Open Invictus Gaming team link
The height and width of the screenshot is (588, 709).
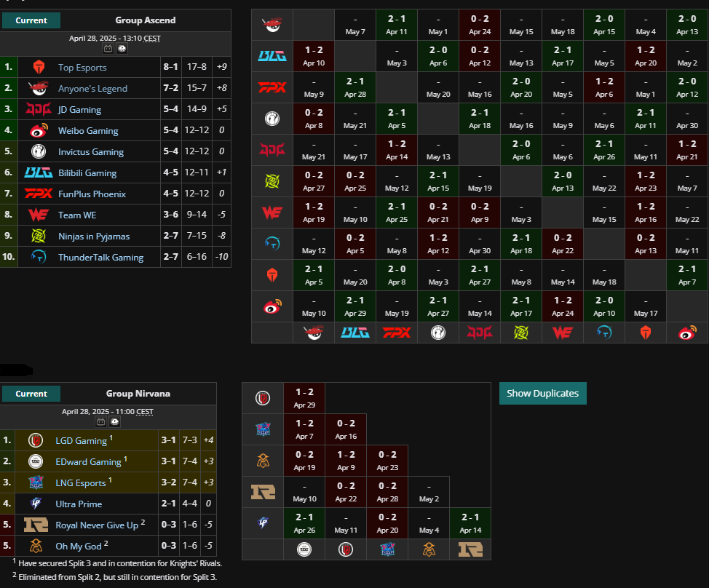[91, 152]
